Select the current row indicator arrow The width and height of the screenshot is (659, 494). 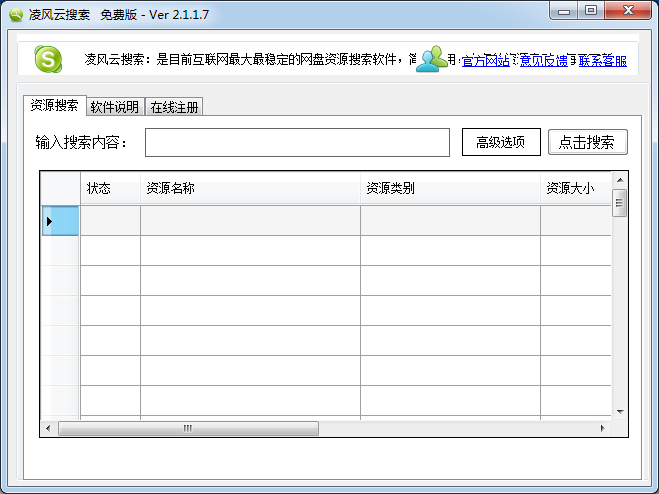49,221
